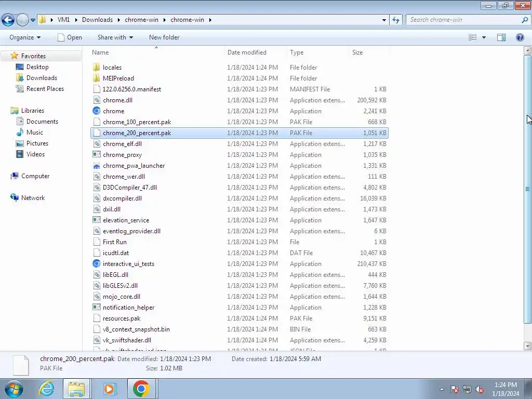Screen dimensions: 532x399
Task: Select the chrome_pwa_launcher application icon
Action: pyautogui.click(x=96, y=166)
